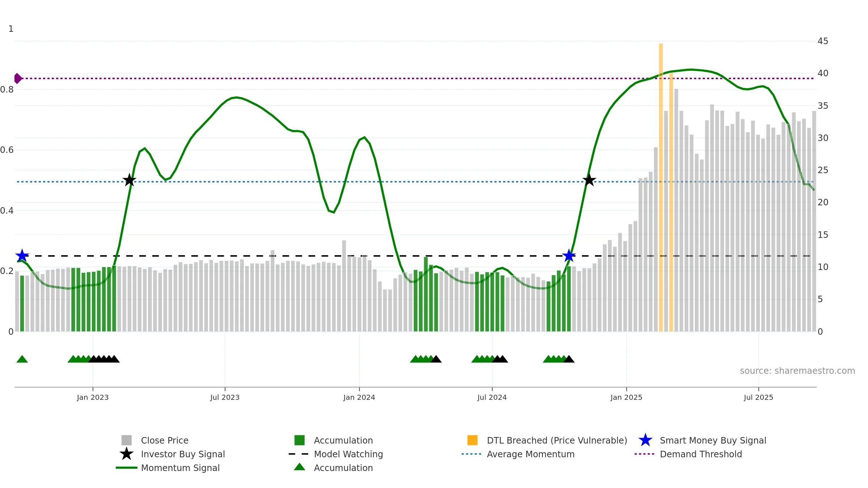This screenshot has width=868, height=488.
Task: Click the Smart Money Buy Signal label
Action: point(713,440)
